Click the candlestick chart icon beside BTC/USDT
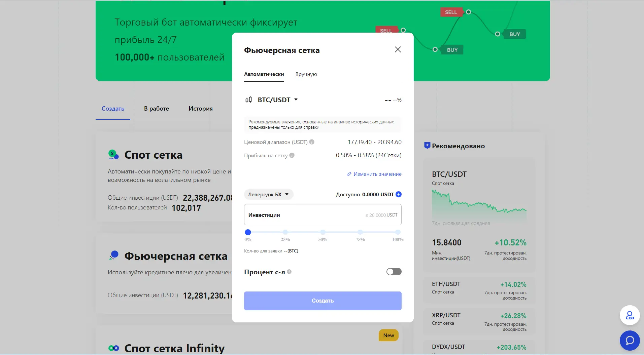644x355 pixels. coord(248,100)
